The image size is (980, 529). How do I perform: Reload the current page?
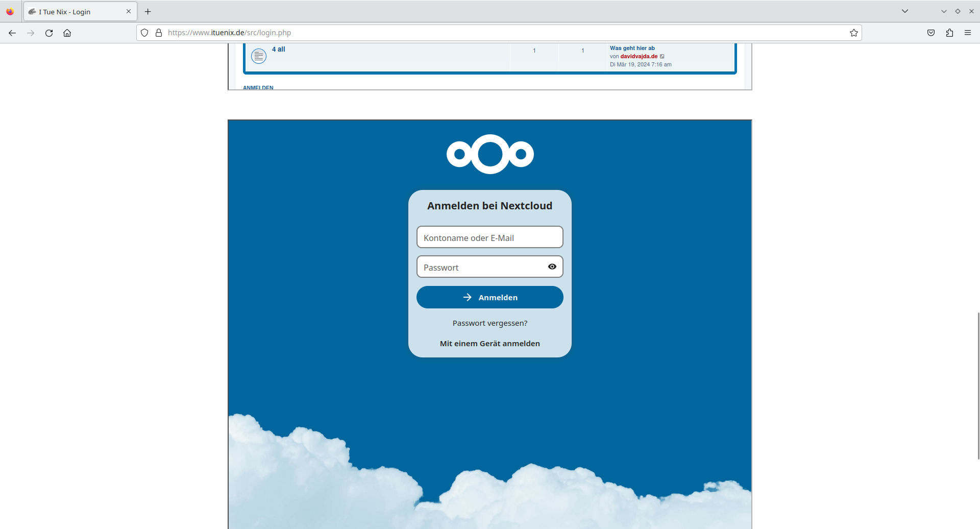49,33
